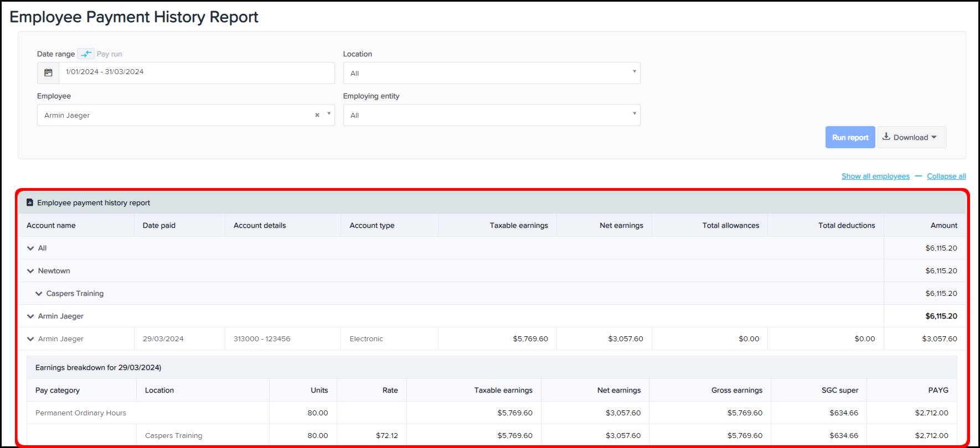Click the Collapse all link

(x=946, y=176)
